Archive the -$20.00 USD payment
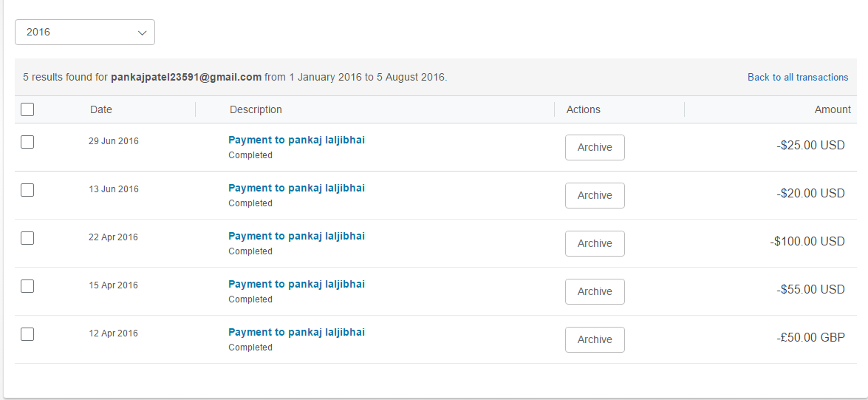 coord(595,195)
